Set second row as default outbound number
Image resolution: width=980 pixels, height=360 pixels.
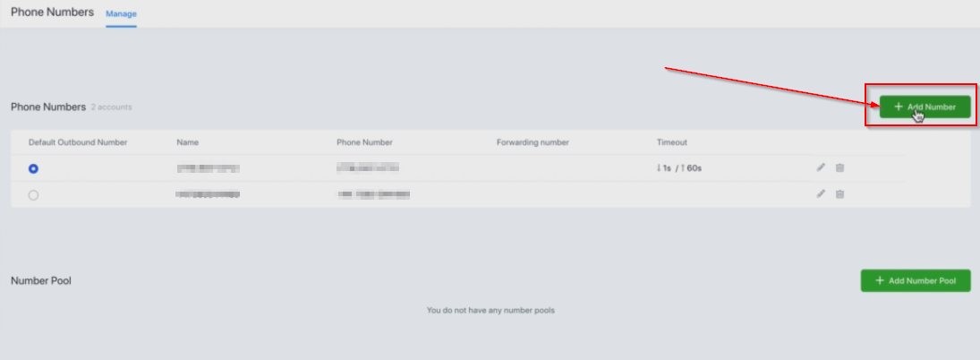[x=34, y=195]
